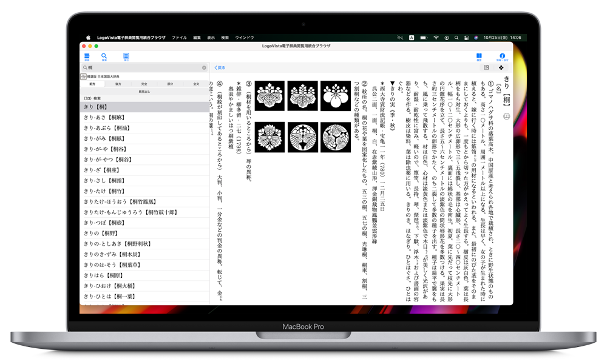Open the 情報・設定 info icon

(x=502, y=57)
